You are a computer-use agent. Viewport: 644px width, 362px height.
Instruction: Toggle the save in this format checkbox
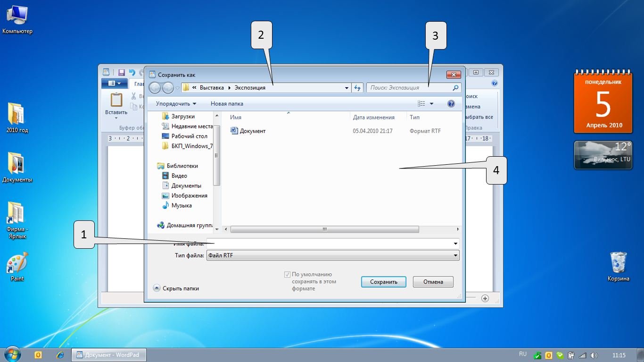pos(287,275)
